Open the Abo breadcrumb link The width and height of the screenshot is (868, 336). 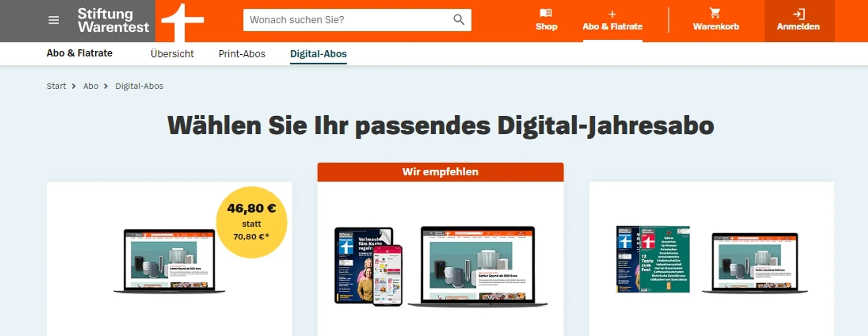coord(90,86)
